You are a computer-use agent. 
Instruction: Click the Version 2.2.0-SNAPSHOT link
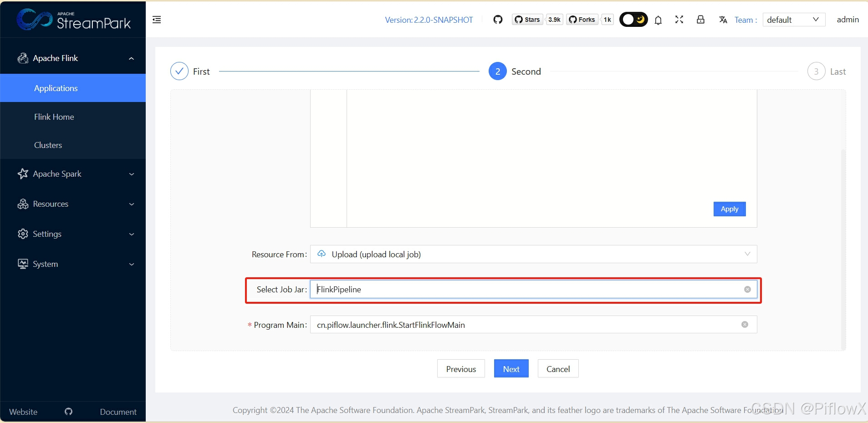429,20
